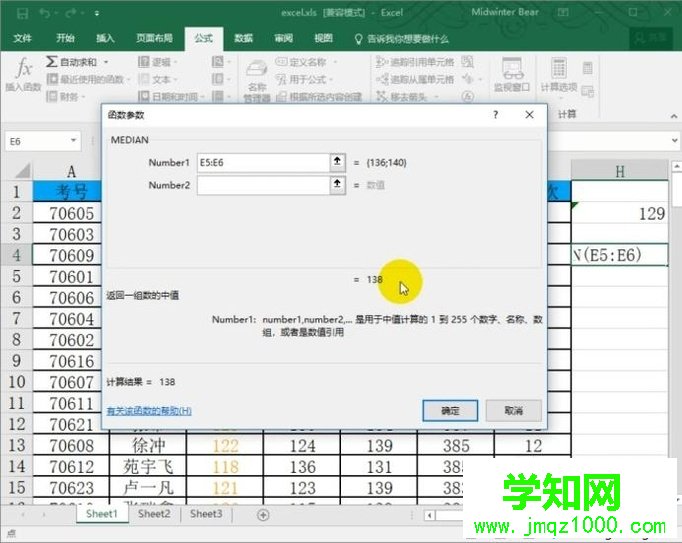
Task: Select the Sheet2 worksheet tab
Action: (154, 514)
